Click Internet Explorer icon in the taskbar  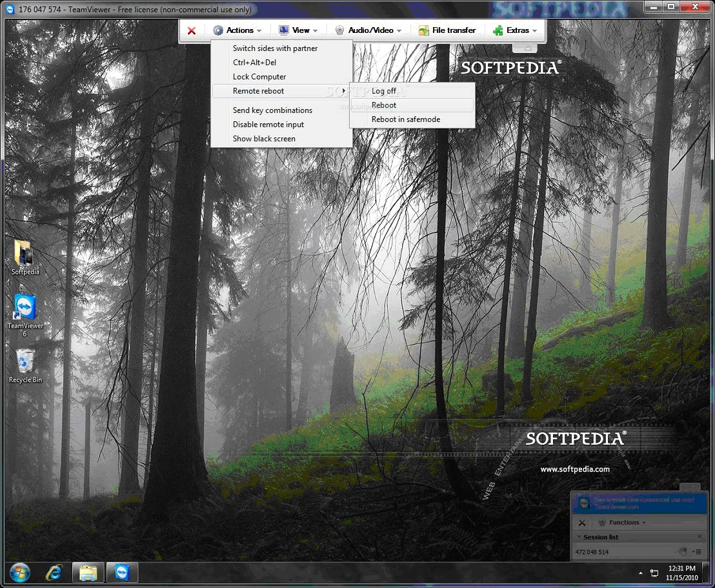pyautogui.click(x=54, y=572)
